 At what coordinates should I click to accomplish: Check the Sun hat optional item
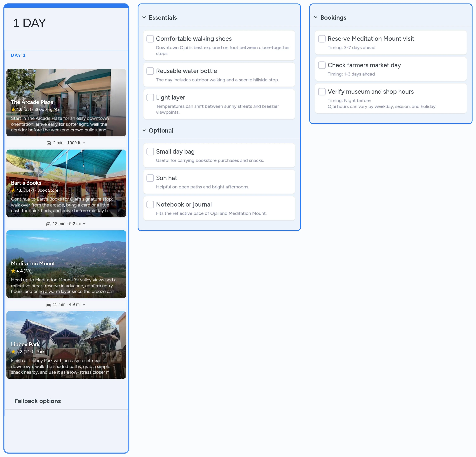(x=150, y=178)
